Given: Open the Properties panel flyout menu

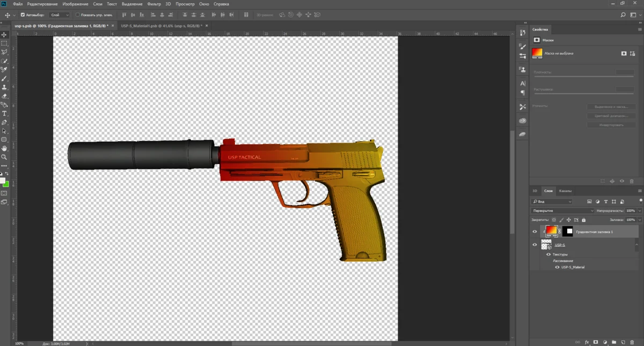Looking at the screenshot, I should [x=640, y=29].
